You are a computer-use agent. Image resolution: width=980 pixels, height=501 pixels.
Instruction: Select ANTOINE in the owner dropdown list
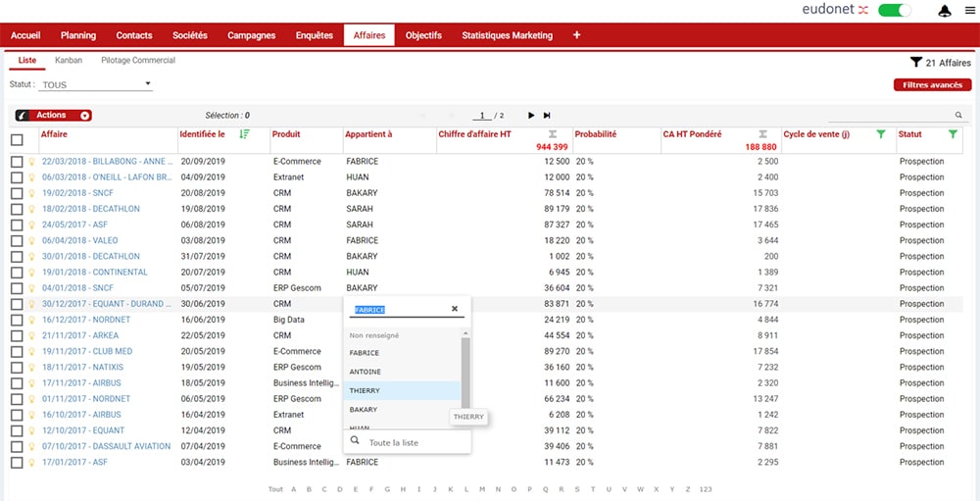coord(402,373)
